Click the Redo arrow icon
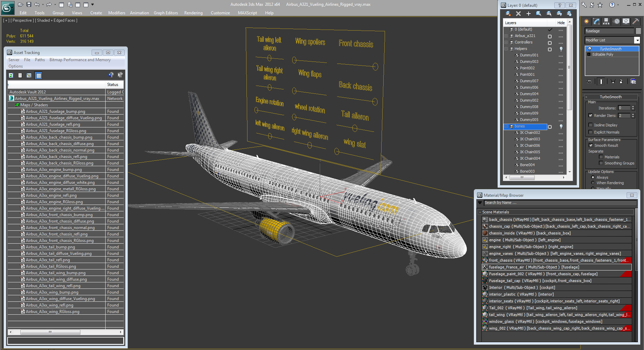This screenshot has width=644, height=350. 49,5
